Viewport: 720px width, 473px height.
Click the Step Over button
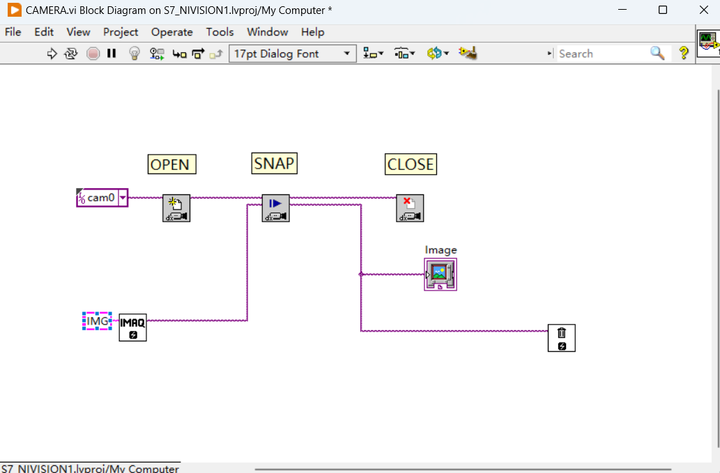pos(198,54)
